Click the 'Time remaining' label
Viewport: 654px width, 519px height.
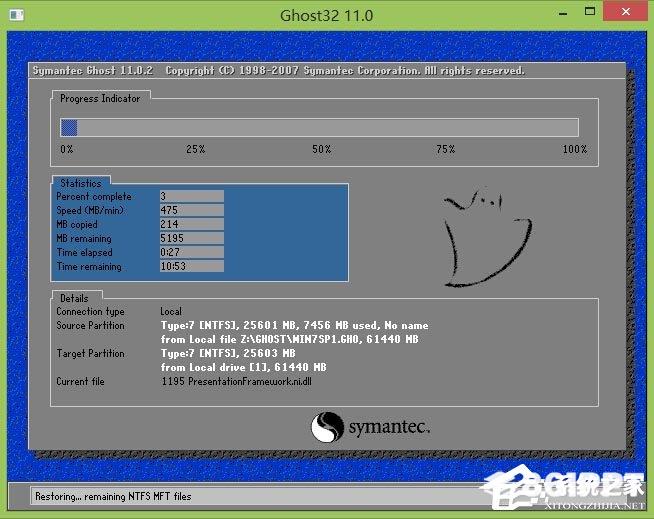tap(89, 267)
